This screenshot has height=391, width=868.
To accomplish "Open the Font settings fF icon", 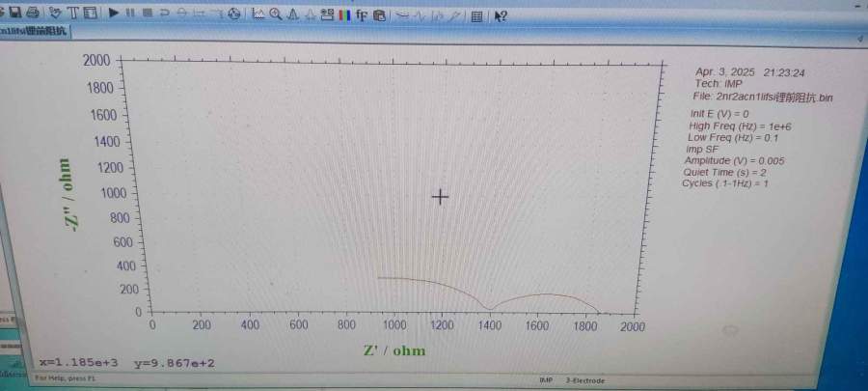I will (362, 14).
